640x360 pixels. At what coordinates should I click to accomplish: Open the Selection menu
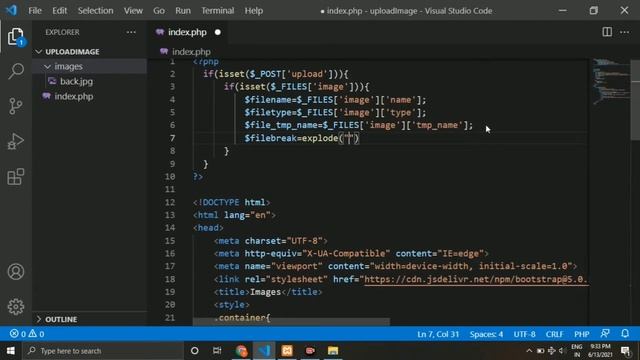[96, 11]
